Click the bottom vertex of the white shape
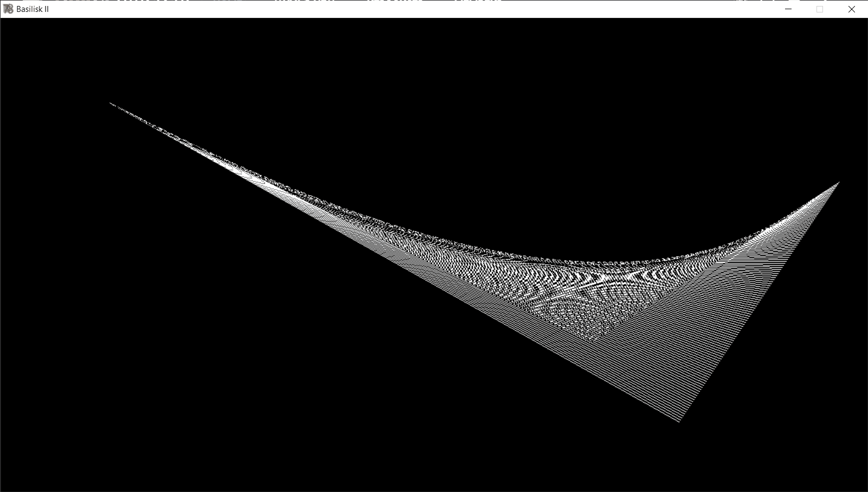This screenshot has height=492, width=868. [679, 420]
